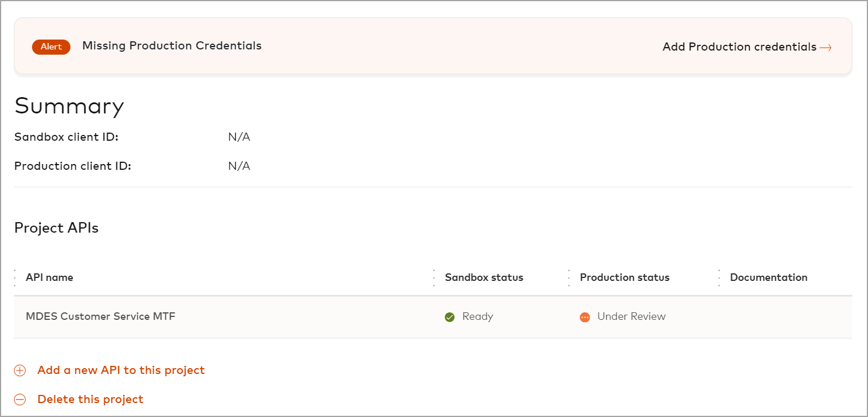The width and height of the screenshot is (868, 417).
Task: Click the minus circle icon for deleting project
Action: point(20,400)
